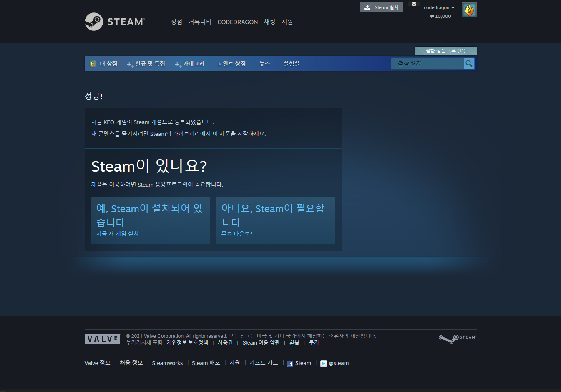Viewport: 561px width, 392px height.
Task: Click the Steam logo in footer
Action: coord(457,339)
